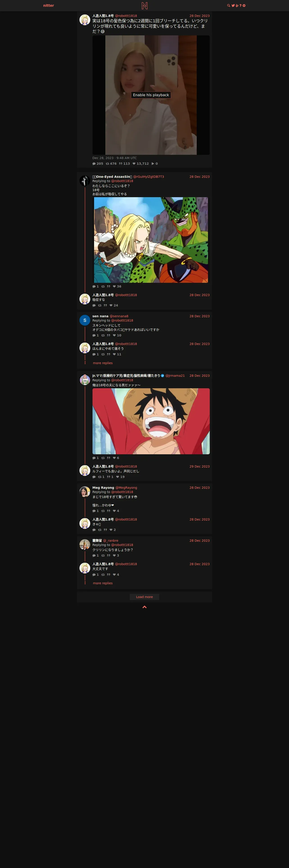The width and height of the screenshot is (289, 868).
Task: Click the Nitter N logo
Action: 144,5
